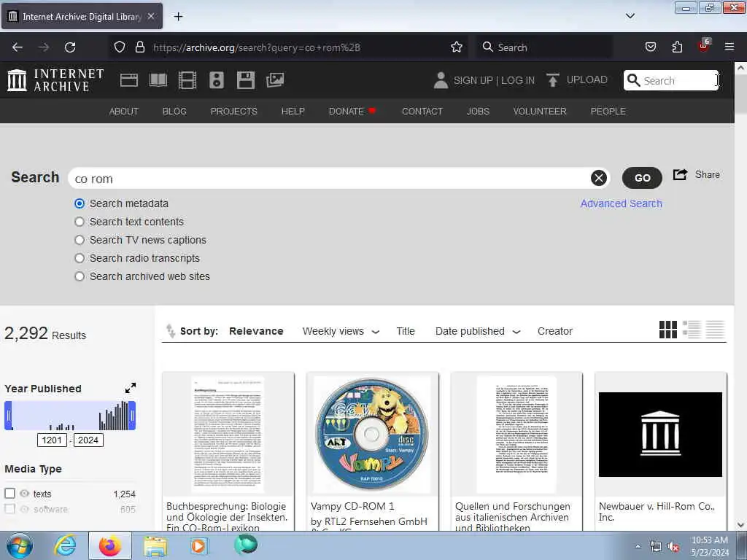747x560 pixels.
Task: Reload the current page
Action: point(70,47)
